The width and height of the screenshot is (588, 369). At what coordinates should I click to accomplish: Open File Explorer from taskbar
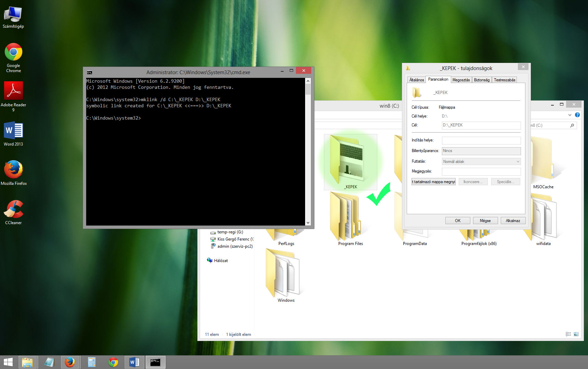pyautogui.click(x=27, y=362)
